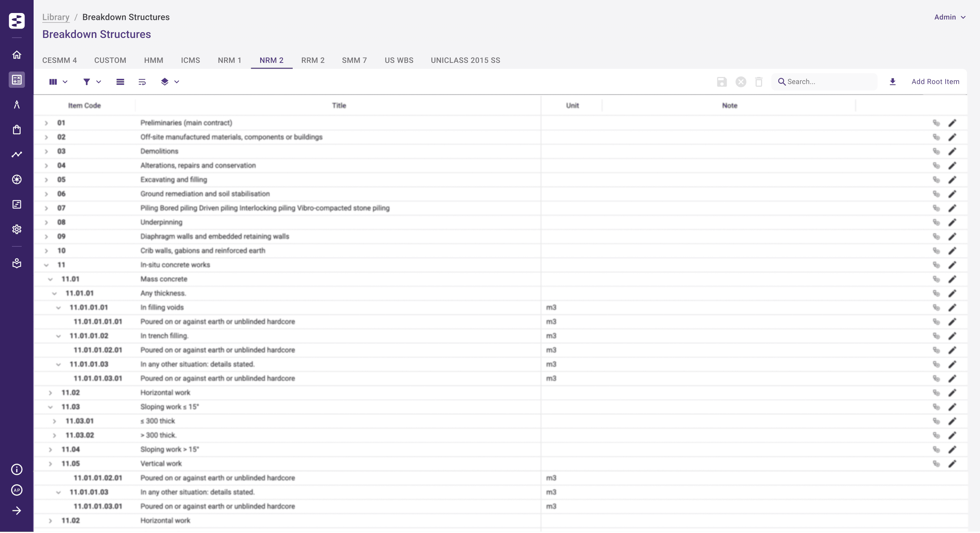The height and width of the screenshot is (533, 980).
Task: Click the filter icon in toolbar
Action: tap(87, 82)
